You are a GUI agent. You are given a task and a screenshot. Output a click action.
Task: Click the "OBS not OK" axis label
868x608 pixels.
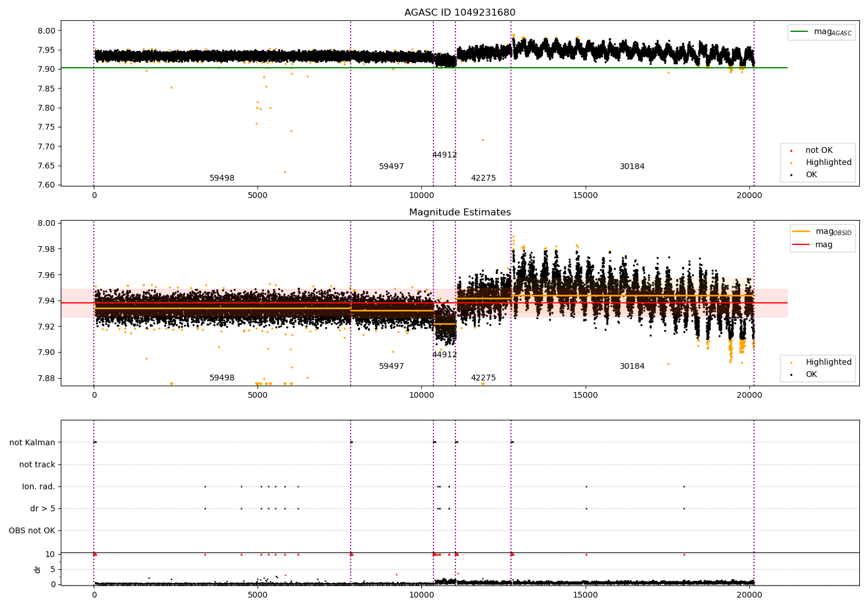pos(32,531)
